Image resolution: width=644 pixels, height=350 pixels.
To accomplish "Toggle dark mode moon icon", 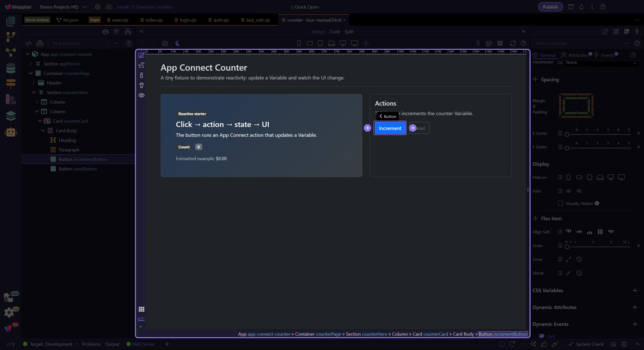I will coord(178,43).
